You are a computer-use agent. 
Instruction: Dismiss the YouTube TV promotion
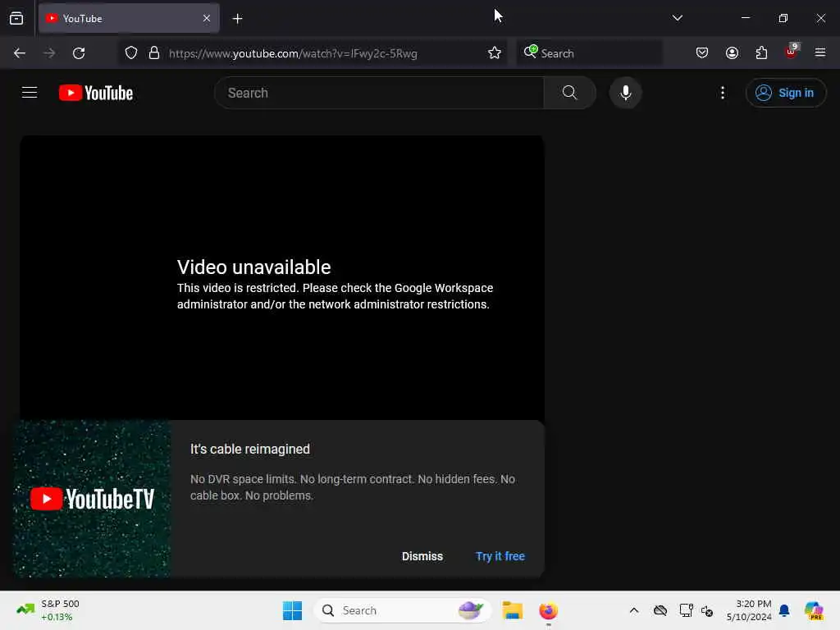[422, 556]
